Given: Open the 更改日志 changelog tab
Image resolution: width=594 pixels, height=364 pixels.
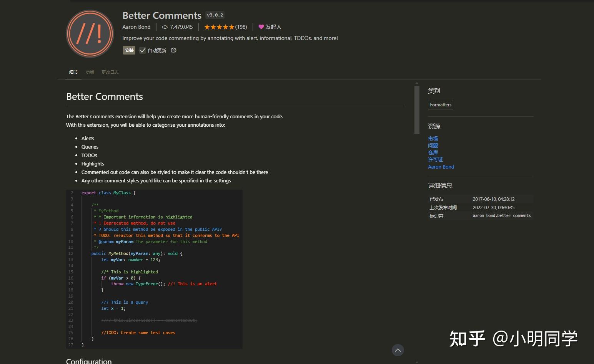Looking at the screenshot, I should pos(110,72).
